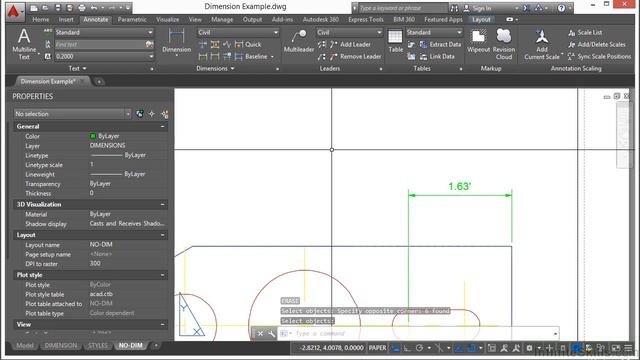The width and height of the screenshot is (640, 360).
Task: Save drawing from quick access toolbar
Action: (58, 8)
